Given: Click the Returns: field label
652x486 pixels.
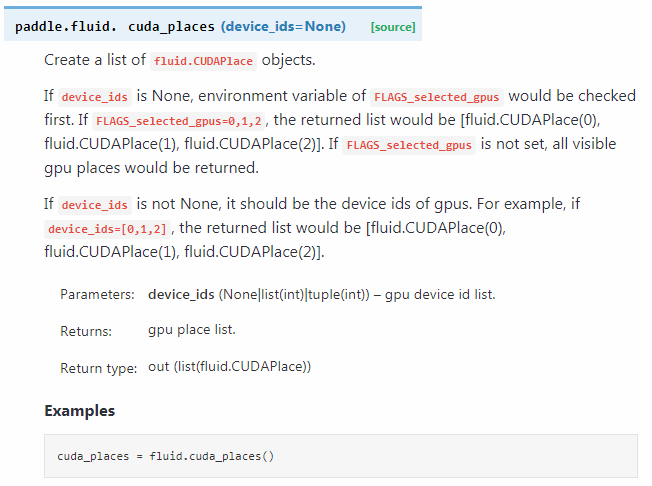Looking at the screenshot, I should click(x=86, y=331).
